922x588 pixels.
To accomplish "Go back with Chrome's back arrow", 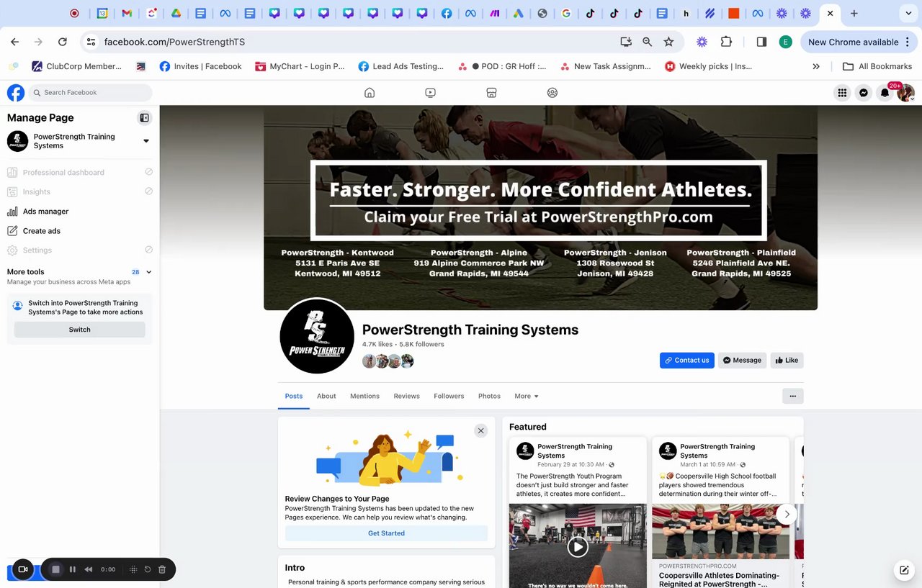I will click(x=15, y=42).
